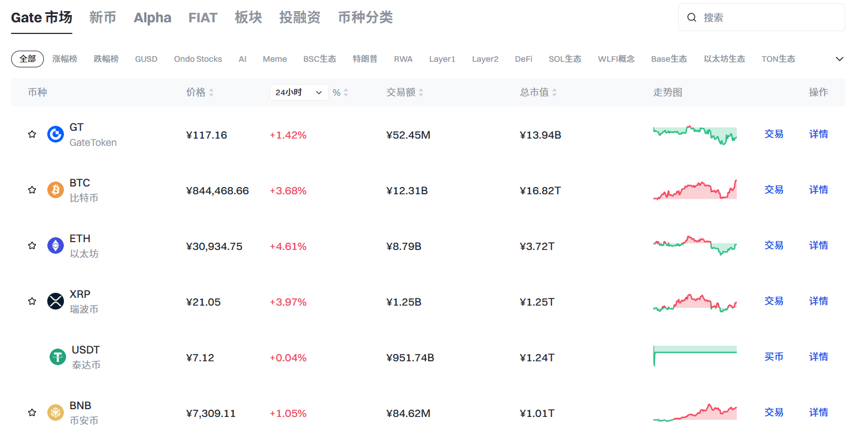Image resolution: width=868 pixels, height=437 pixels.
Task: Click the search magnifier icon
Action: (x=692, y=18)
